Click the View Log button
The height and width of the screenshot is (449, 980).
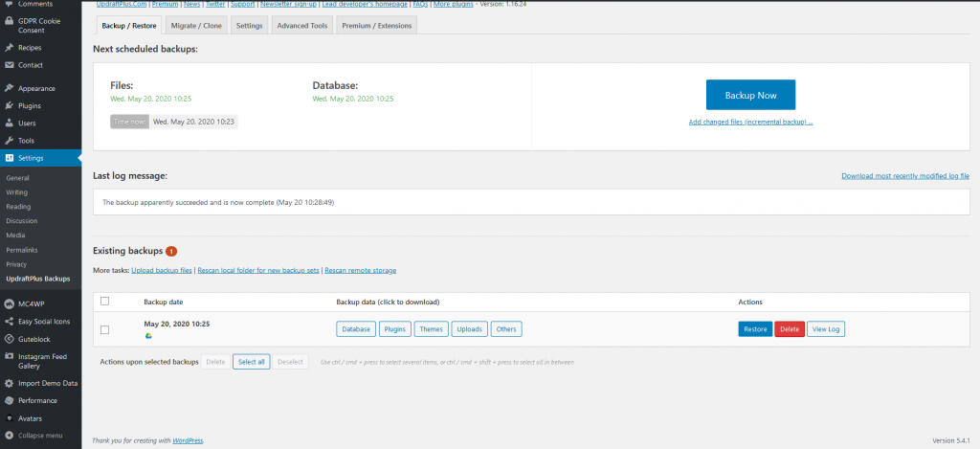coord(826,329)
